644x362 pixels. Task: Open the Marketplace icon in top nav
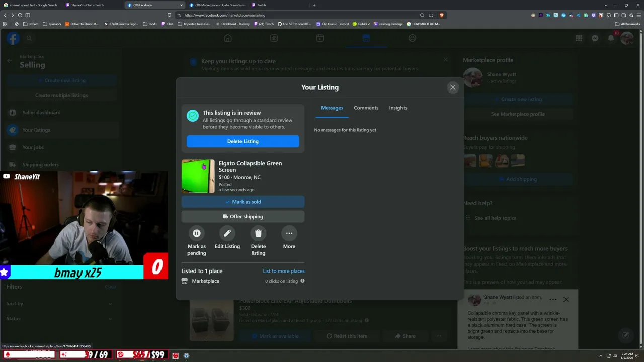tap(366, 38)
